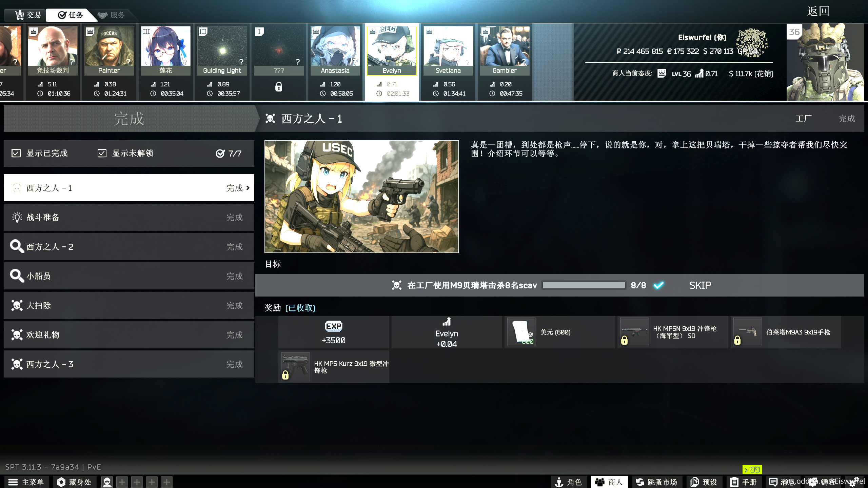
Task: Open the 服务 services tab
Action: pos(111,15)
